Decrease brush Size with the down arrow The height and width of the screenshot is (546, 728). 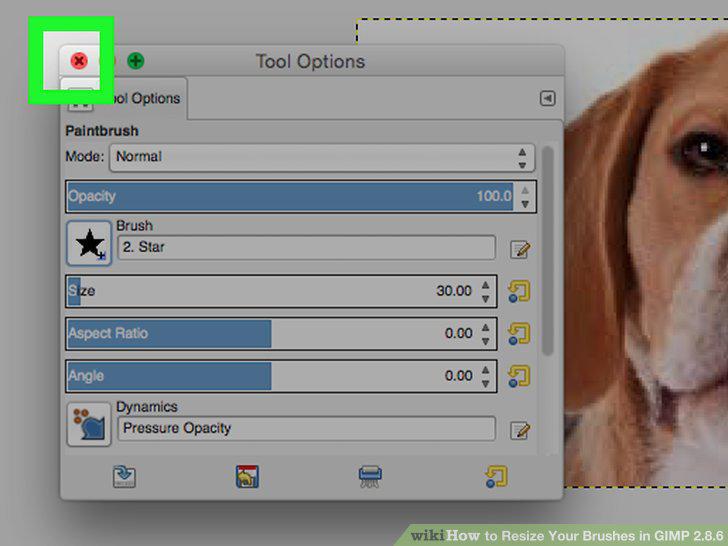coord(486,299)
